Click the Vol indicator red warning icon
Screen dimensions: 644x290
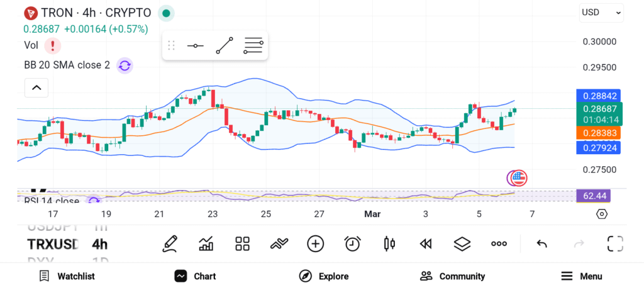(x=53, y=45)
